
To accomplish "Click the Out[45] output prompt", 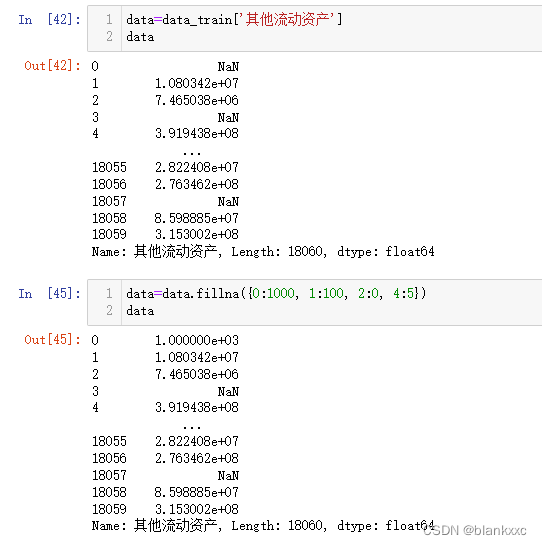I will (x=52, y=340).
